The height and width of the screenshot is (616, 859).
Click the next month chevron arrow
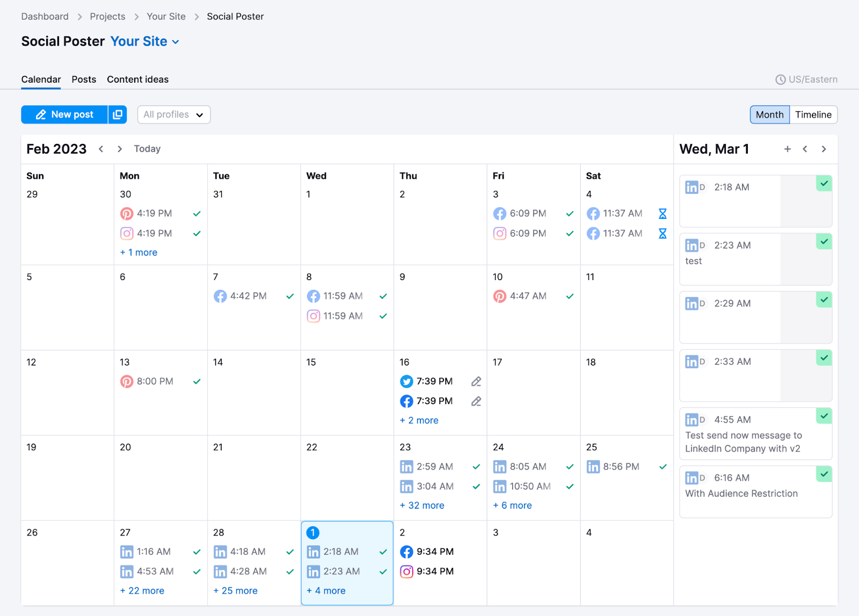[x=119, y=149]
